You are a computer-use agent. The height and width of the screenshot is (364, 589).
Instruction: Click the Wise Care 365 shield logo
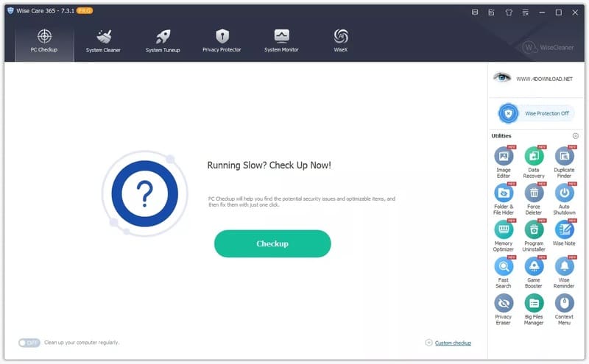[x=10, y=10]
